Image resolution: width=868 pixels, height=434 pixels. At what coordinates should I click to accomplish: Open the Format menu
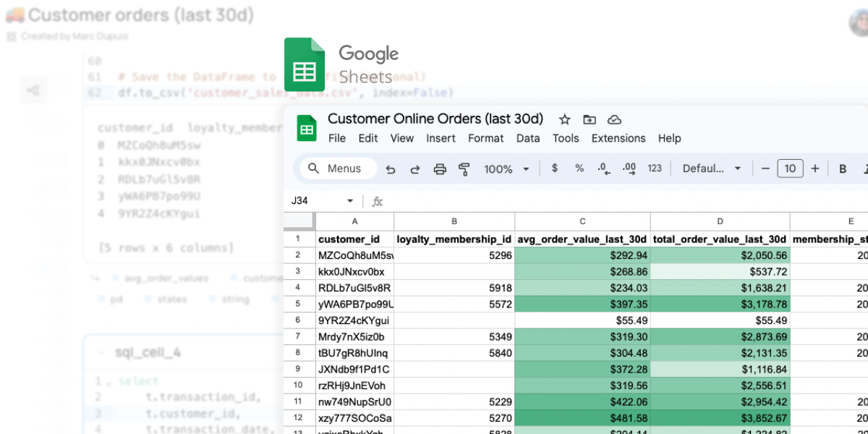(x=486, y=138)
